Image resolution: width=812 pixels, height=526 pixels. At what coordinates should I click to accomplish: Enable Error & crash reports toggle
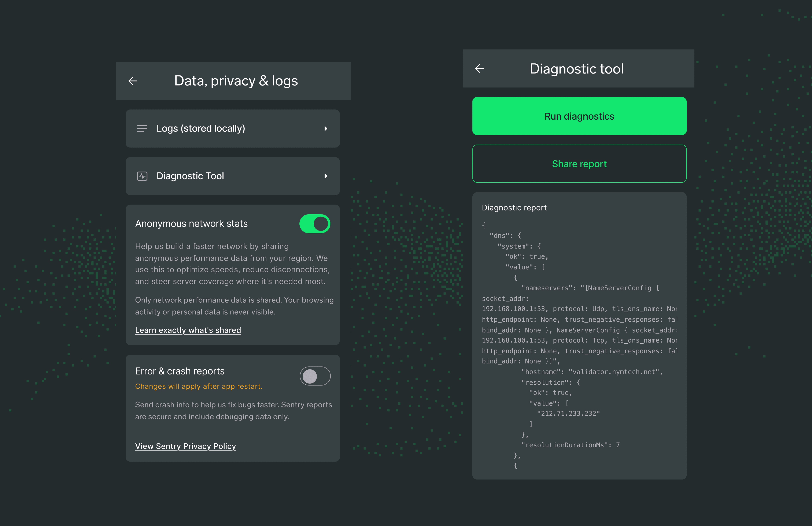[x=315, y=376]
